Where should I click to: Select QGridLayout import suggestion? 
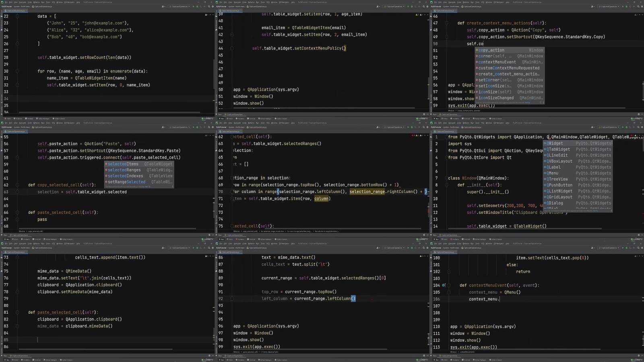[578, 197]
